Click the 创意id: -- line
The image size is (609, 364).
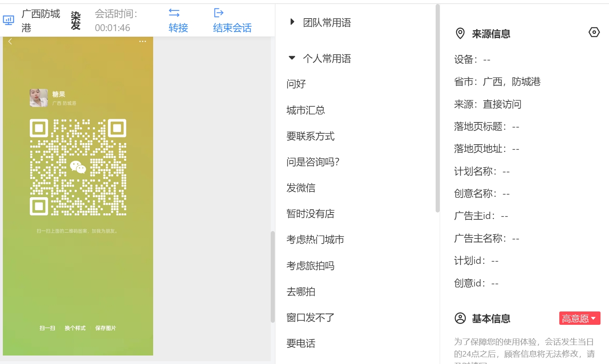[476, 283]
